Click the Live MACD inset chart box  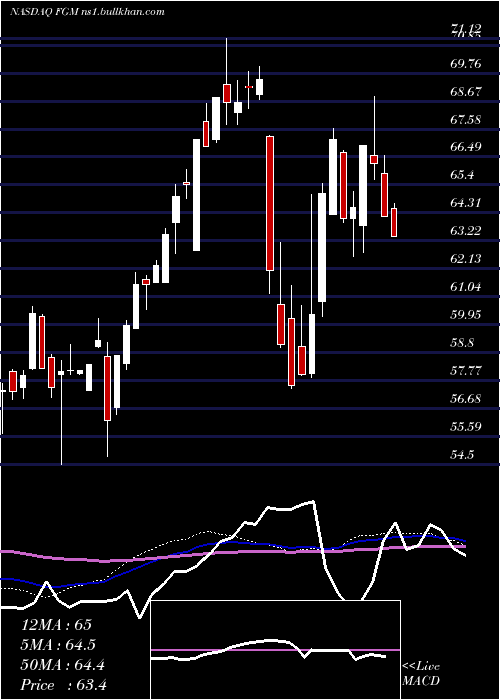coord(275,650)
